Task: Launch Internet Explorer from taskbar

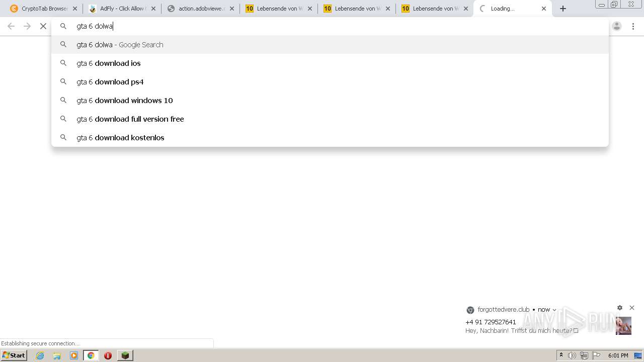Action: click(40, 355)
